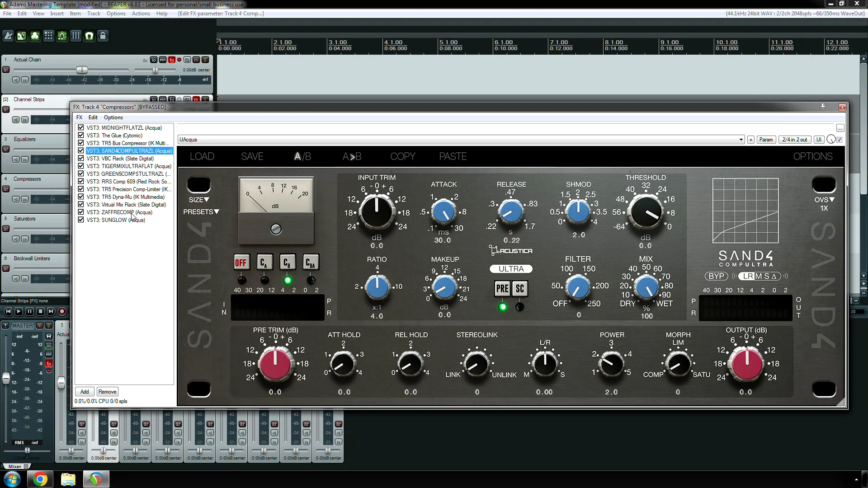Open the Track menu
The height and width of the screenshot is (488, 868).
pos(94,14)
